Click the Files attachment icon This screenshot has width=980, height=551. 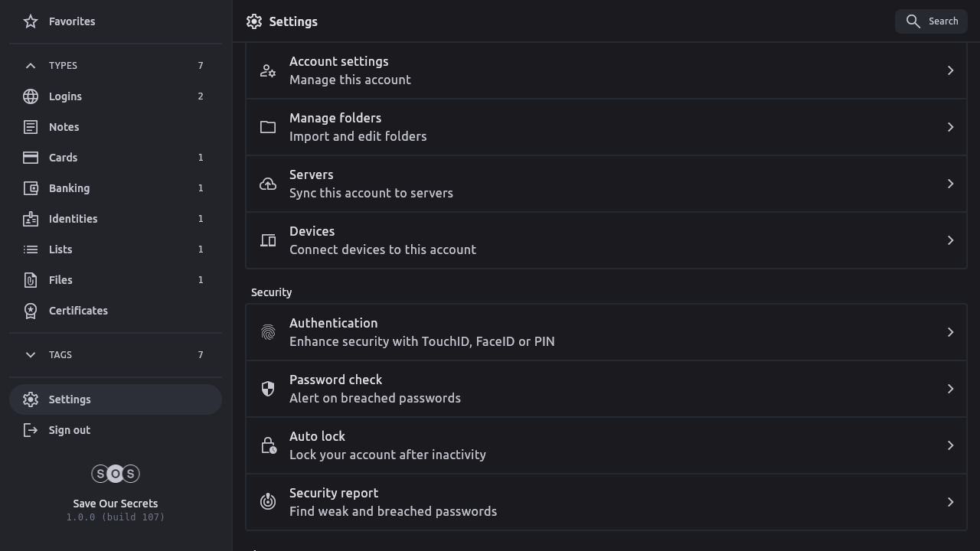31,280
